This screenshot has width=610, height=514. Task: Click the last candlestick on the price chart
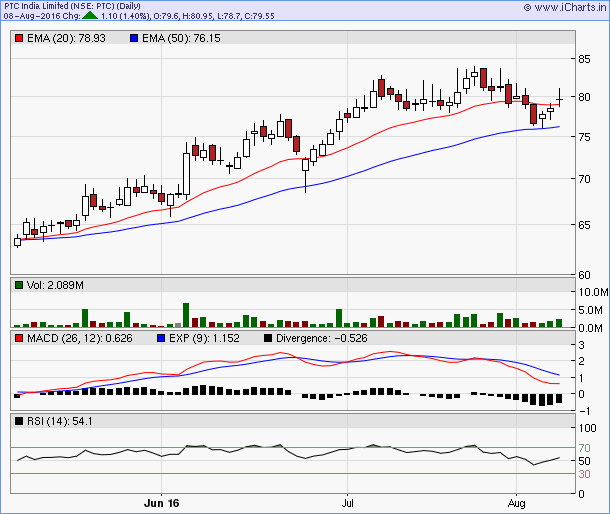point(559,98)
